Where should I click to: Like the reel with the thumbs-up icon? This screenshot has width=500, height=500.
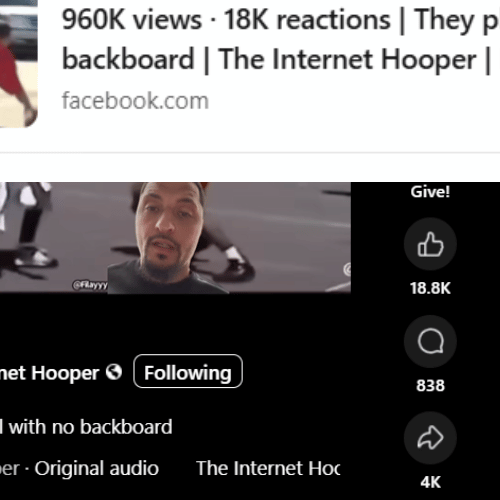click(x=430, y=244)
